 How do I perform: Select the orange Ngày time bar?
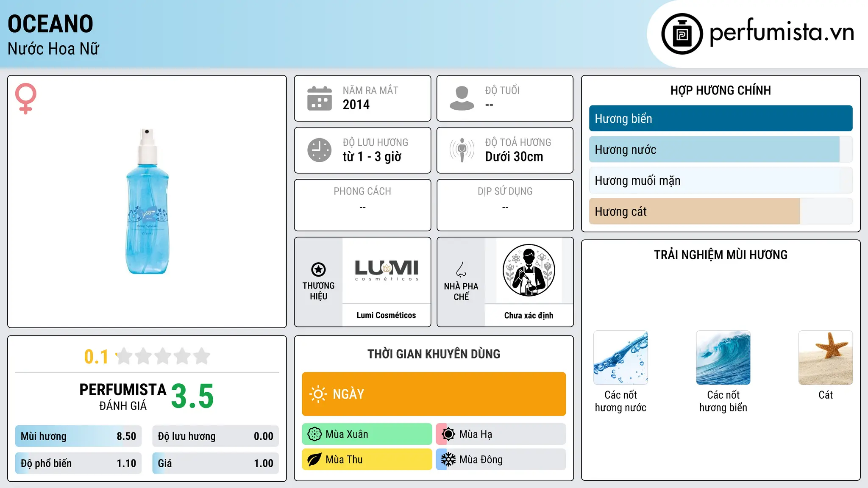[434, 394]
